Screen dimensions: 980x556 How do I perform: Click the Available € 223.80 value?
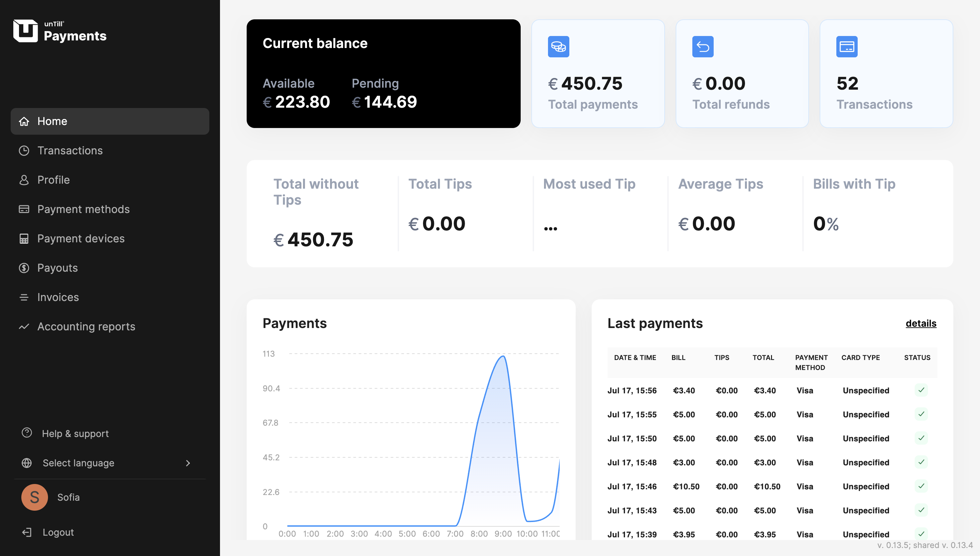coord(296,102)
